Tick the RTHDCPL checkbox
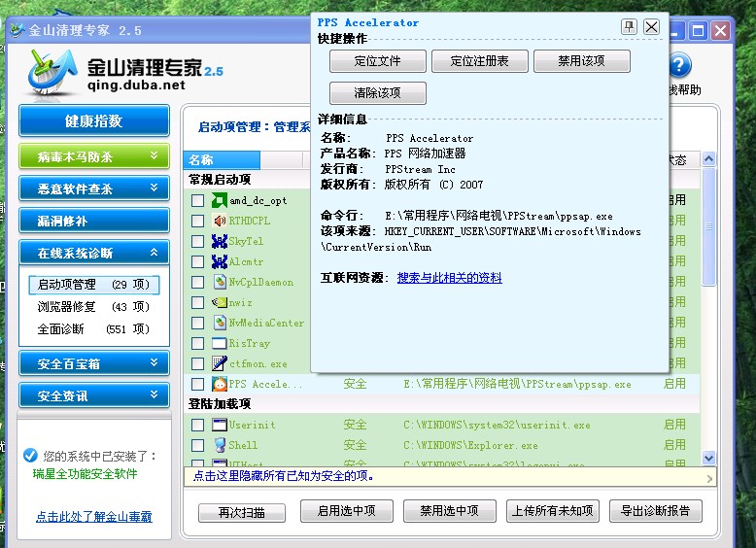The height and width of the screenshot is (548, 756). point(197,221)
